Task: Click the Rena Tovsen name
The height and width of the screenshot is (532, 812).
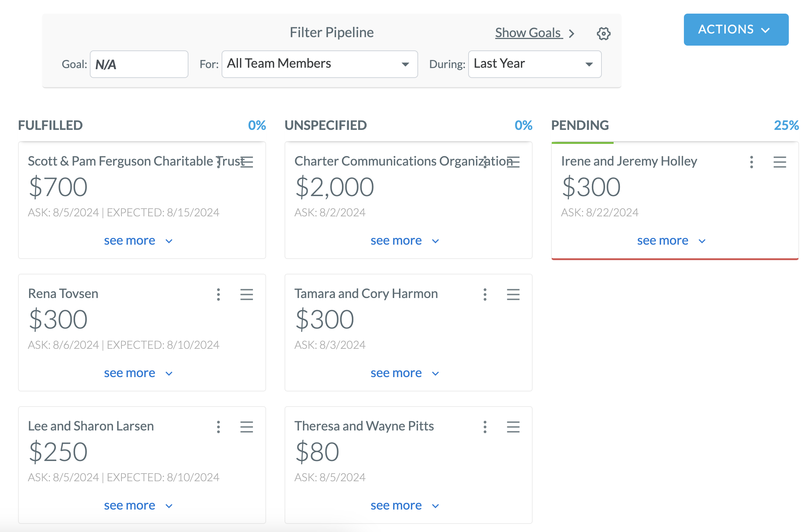Action: [x=63, y=294]
